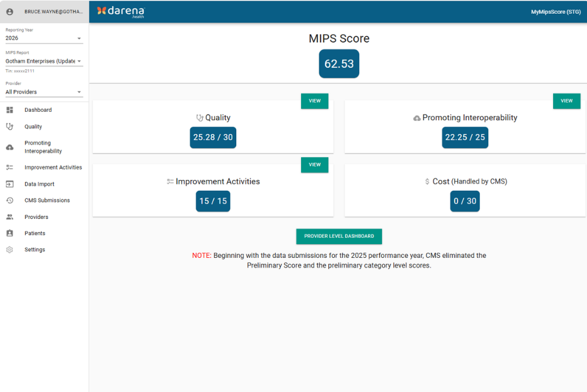Click VIEW button on Promoting Interoperability card
587x392 pixels.
pos(566,101)
